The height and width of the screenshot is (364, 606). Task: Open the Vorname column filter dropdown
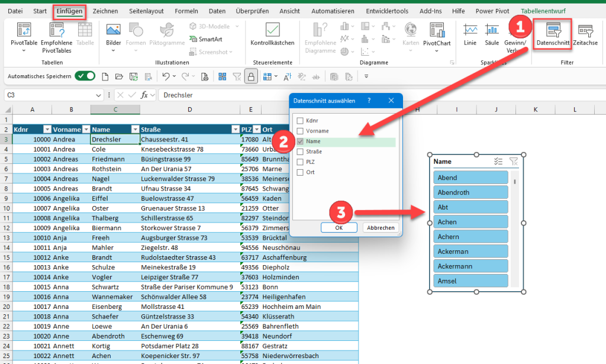(85, 129)
